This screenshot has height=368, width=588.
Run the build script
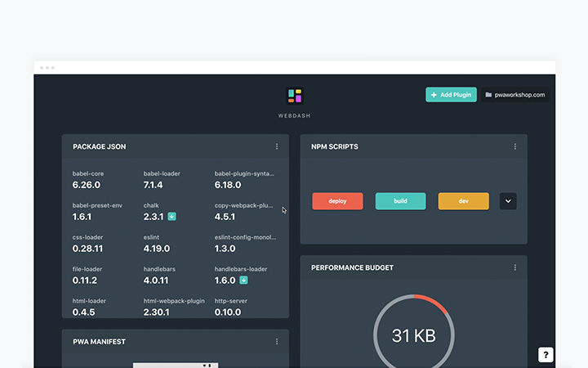click(400, 201)
